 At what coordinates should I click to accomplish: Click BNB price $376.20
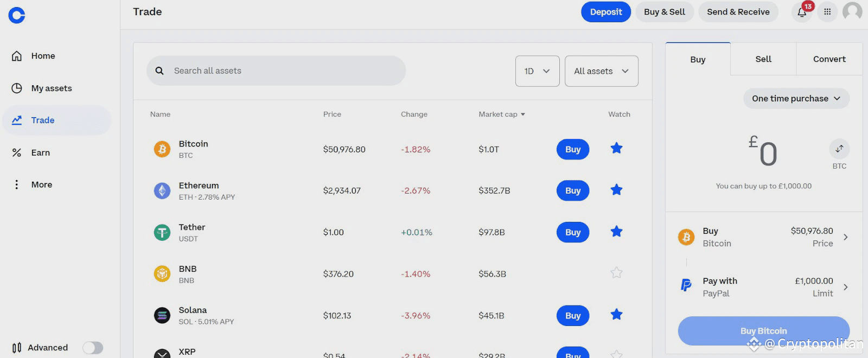point(338,274)
